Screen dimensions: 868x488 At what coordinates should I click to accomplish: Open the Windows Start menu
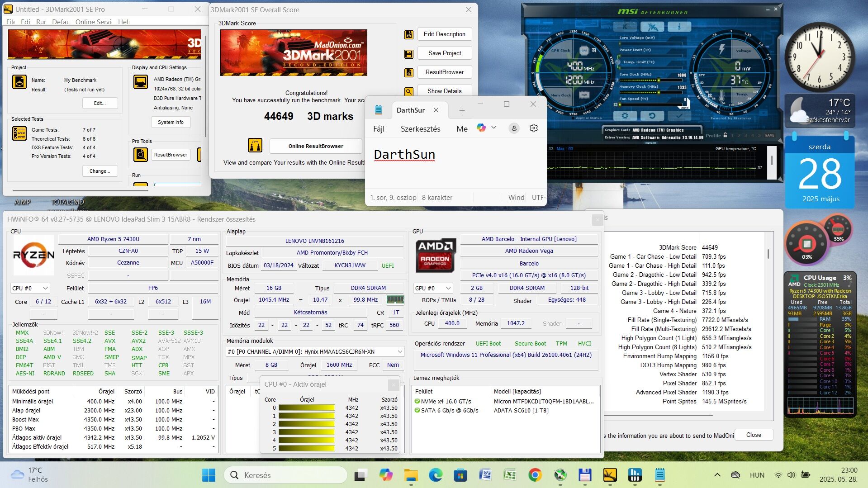pos(209,475)
